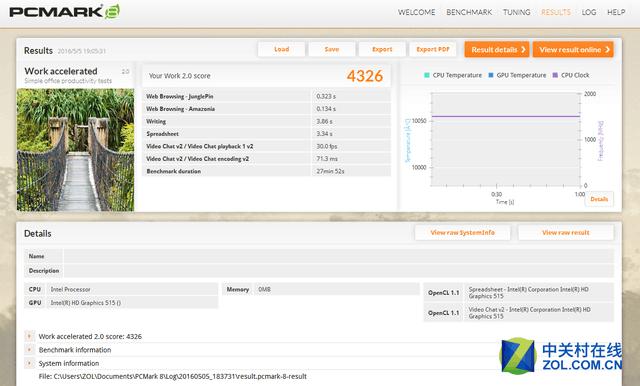Click the PCMark 8 logo
The width and height of the screenshot is (640, 386).
(x=64, y=11)
